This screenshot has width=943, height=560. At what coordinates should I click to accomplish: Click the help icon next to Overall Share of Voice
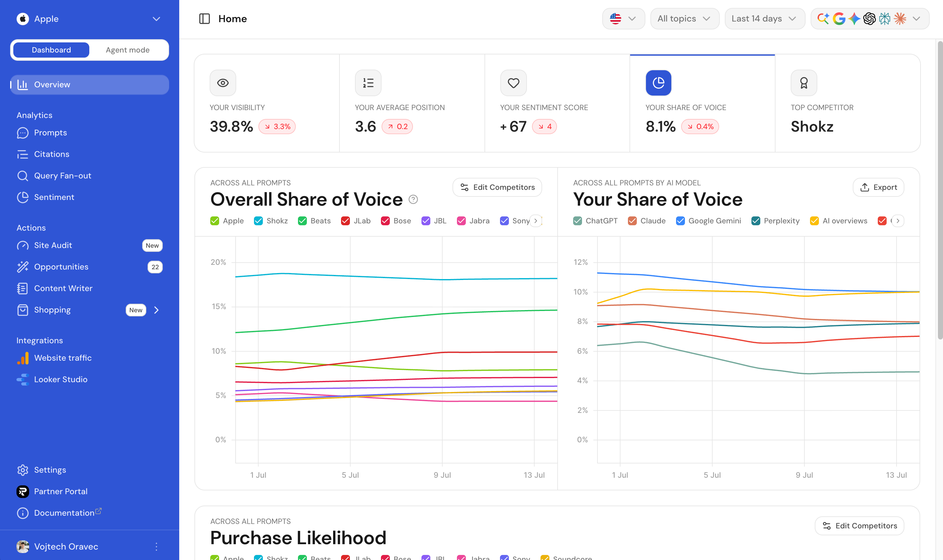[x=413, y=199]
